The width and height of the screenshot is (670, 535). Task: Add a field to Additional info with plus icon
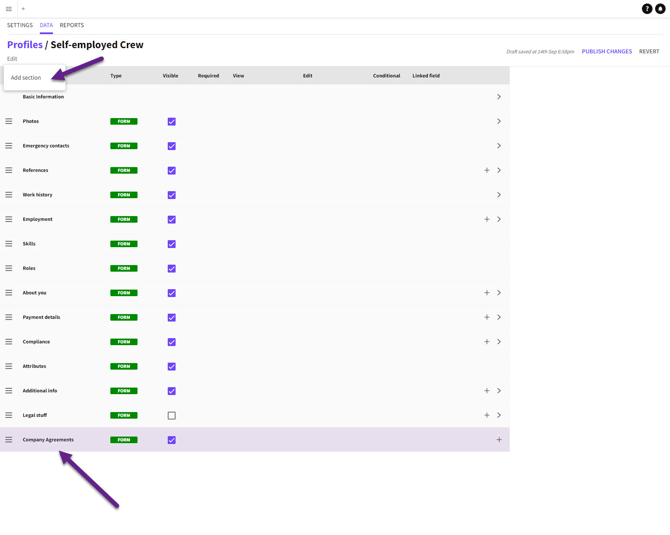tap(487, 391)
